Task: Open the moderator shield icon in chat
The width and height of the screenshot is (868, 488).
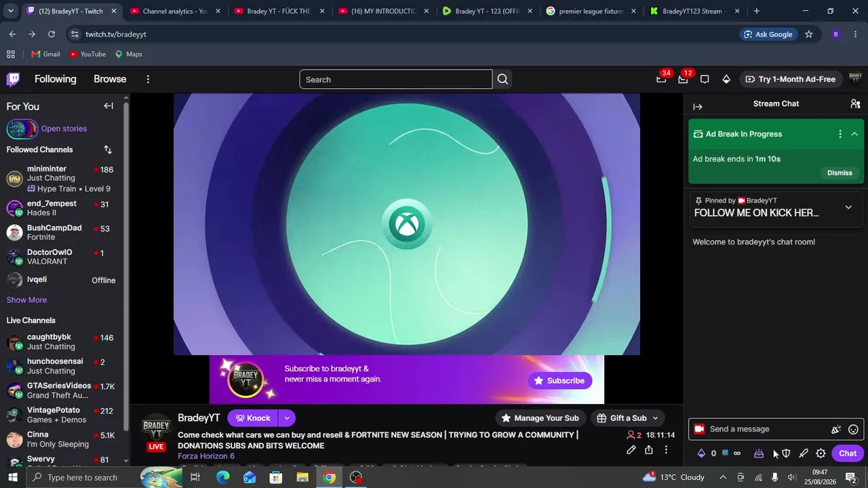Action: point(786,453)
